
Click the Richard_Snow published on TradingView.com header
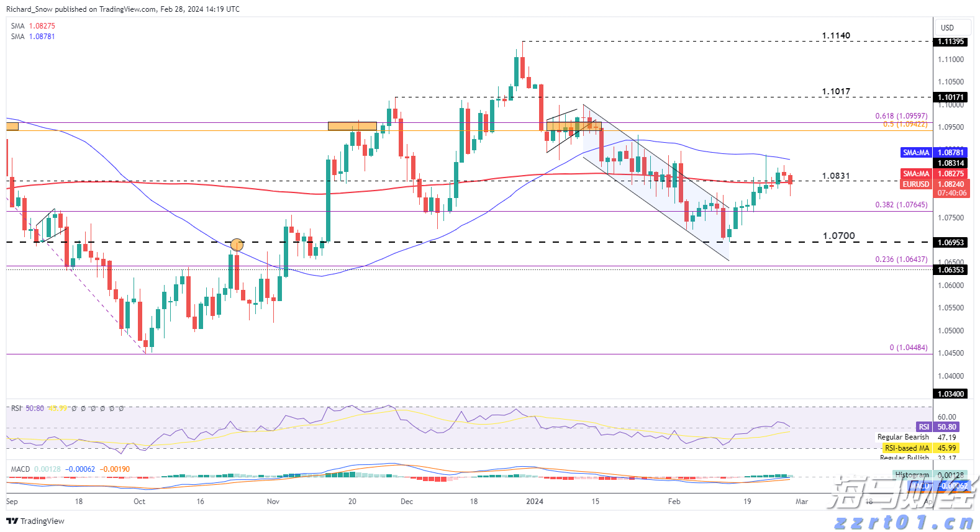pos(123,9)
